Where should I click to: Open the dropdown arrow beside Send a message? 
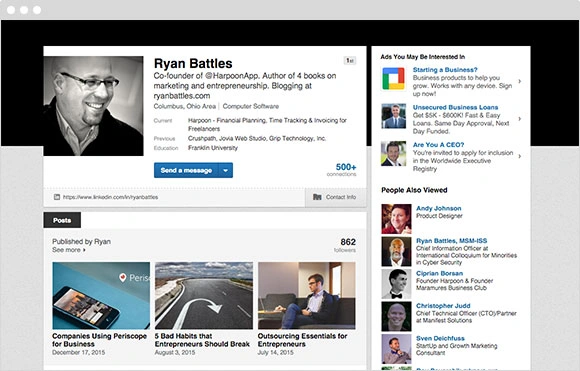click(226, 170)
